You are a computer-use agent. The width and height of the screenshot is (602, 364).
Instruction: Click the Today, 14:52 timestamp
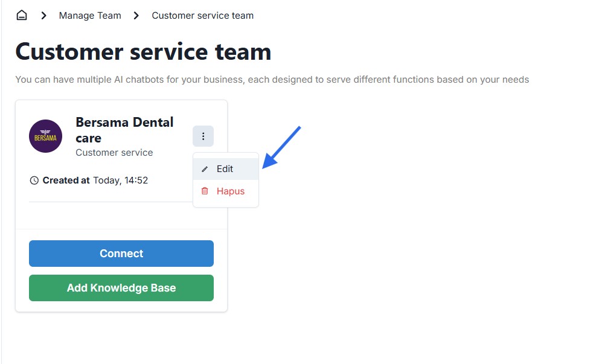tap(120, 180)
